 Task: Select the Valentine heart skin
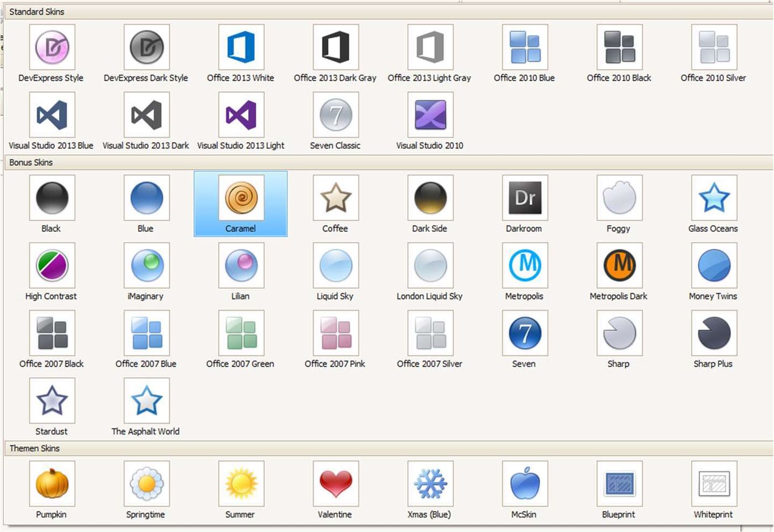tap(336, 483)
